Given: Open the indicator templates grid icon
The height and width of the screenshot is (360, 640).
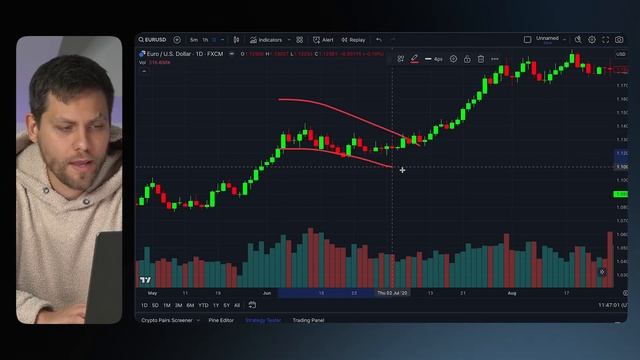Looking at the screenshot, I should (x=300, y=40).
